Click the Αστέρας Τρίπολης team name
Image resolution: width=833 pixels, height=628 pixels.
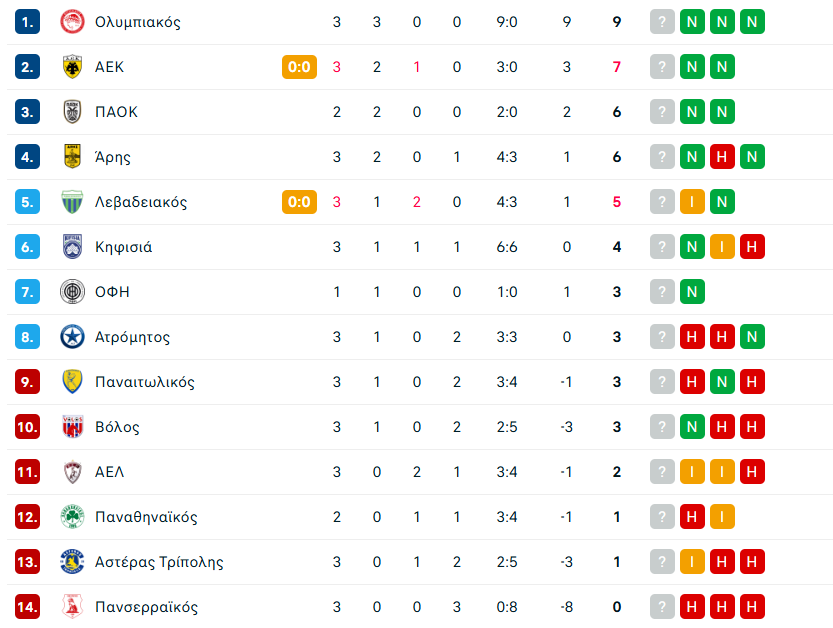pos(159,562)
